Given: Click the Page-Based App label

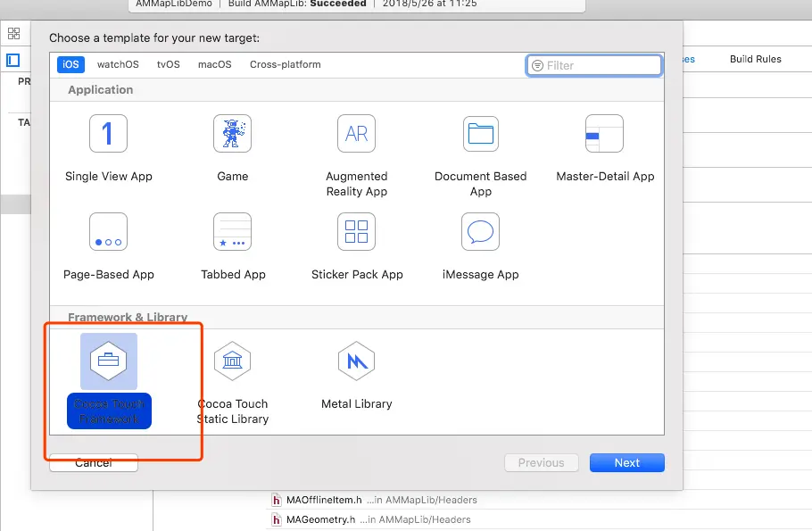Looking at the screenshot, I should tap(109, 274).
